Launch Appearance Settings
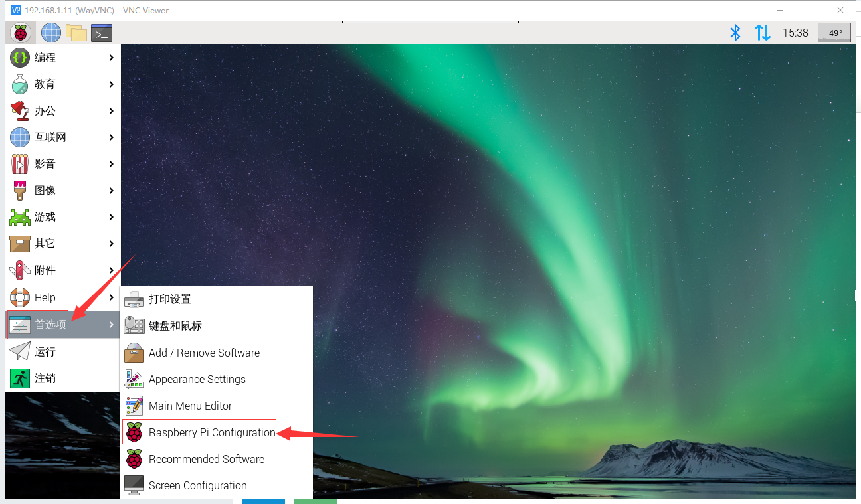 (x=197, y=379)
